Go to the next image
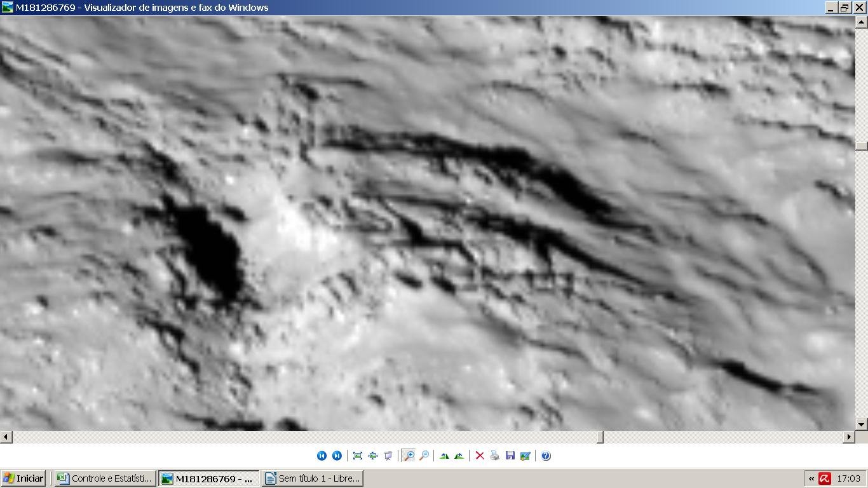The image size is (868, 488). (x=337, y=456)
